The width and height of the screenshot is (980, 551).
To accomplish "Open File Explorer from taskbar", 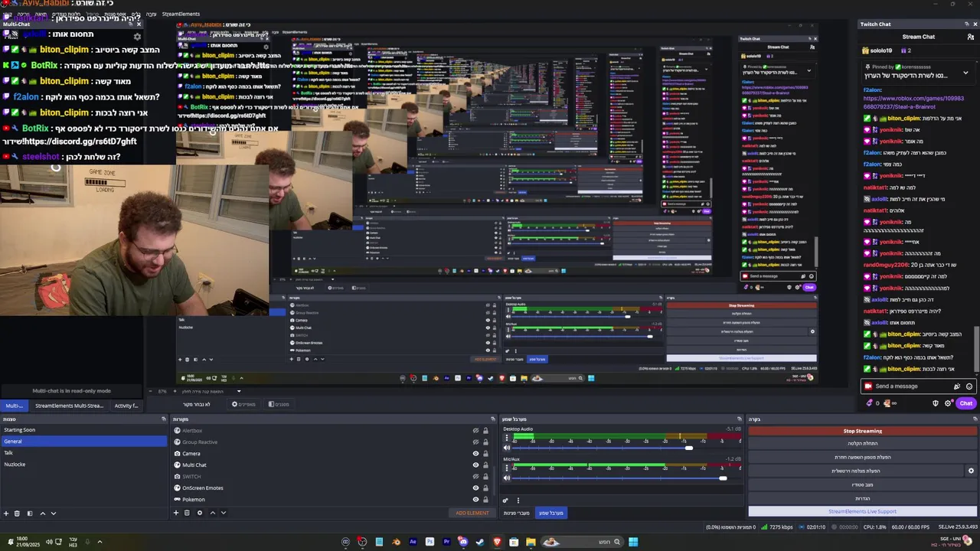I will (531, 542).
